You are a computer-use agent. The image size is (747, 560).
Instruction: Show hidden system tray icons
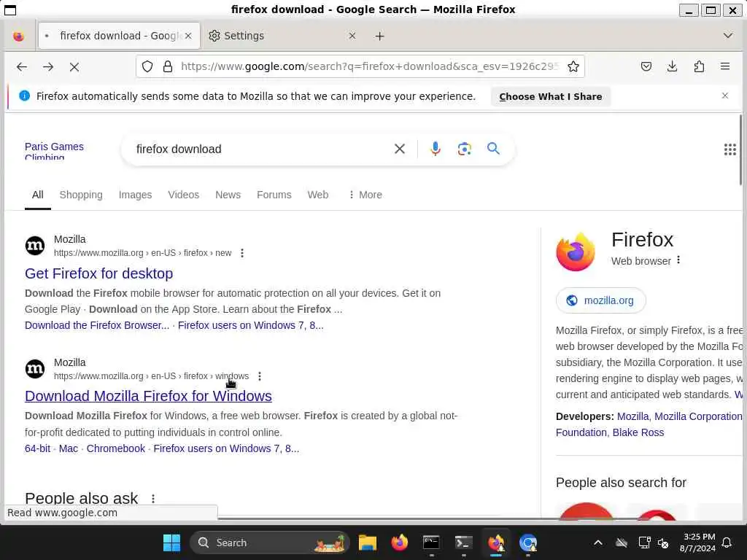click(598, 542)
